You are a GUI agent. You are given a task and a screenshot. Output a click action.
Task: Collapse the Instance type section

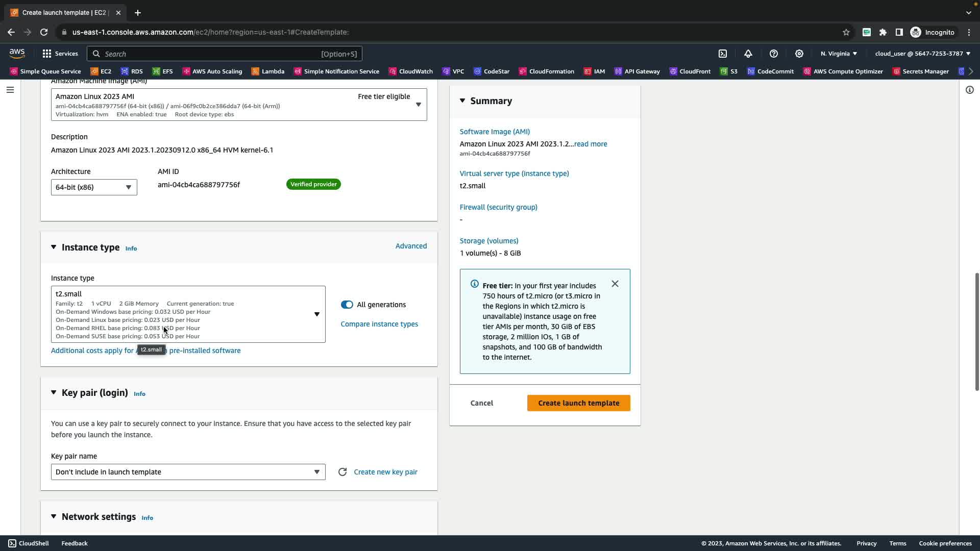coord(54,247)
